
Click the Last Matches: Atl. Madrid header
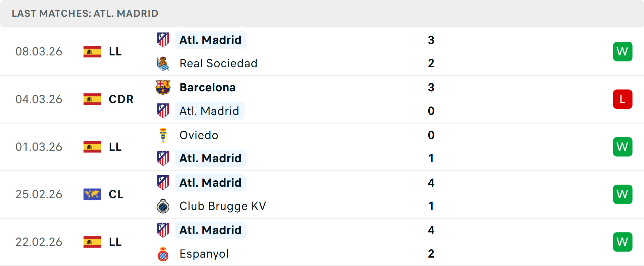(x=85, y=13)
